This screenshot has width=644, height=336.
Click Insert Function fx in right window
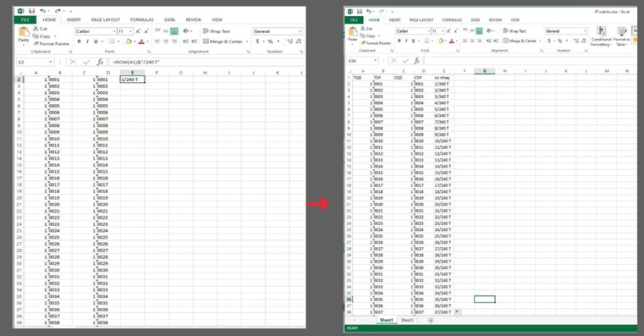click(x=417, y=61)
